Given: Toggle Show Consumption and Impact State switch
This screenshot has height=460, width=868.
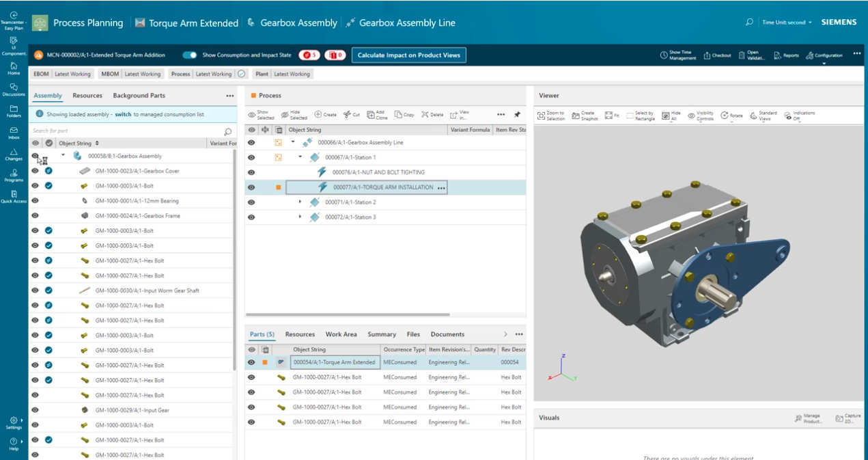Looking at the screenshot, I should 191,55.
